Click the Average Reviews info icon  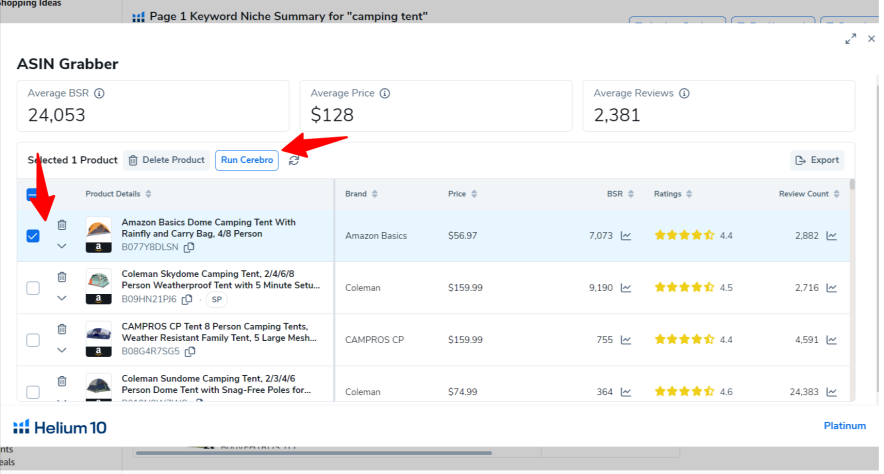[x=684, y=93]
